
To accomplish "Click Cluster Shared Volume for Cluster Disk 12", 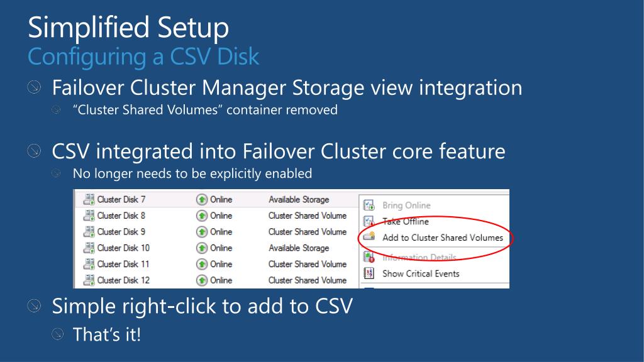I will [x=308, y=281].
